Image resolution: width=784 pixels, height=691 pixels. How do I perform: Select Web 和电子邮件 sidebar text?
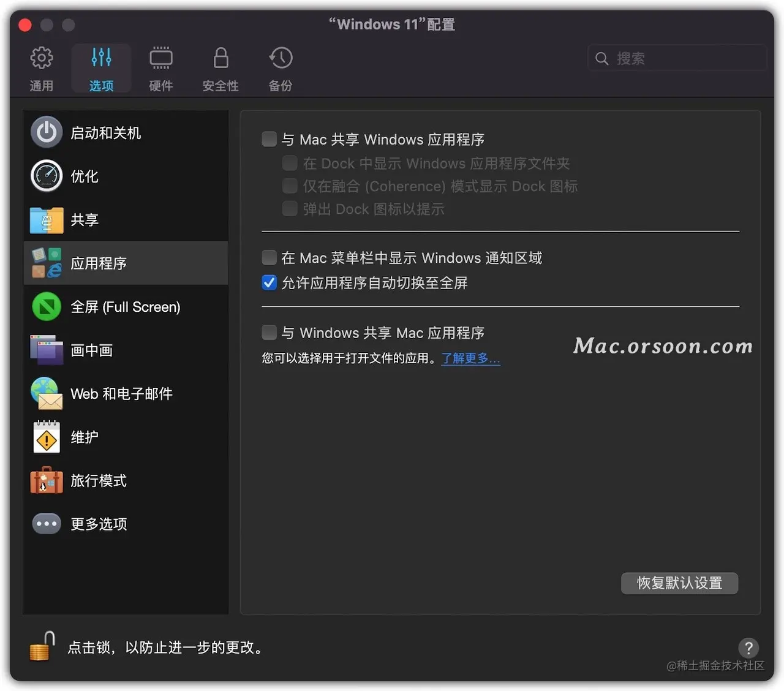(121, 394)
